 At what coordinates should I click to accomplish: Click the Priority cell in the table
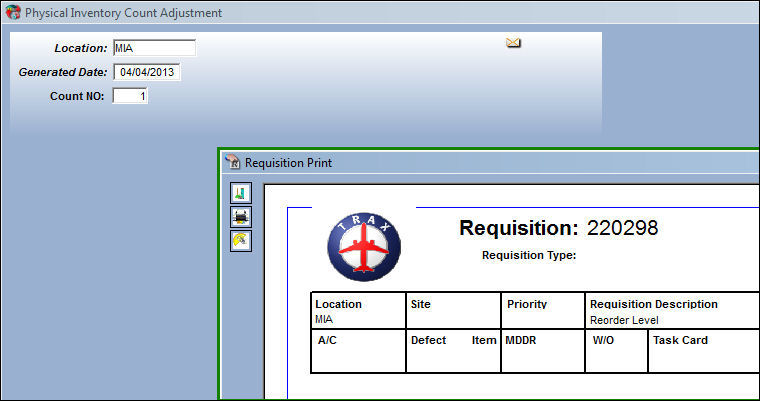click(x=543, y=310)
